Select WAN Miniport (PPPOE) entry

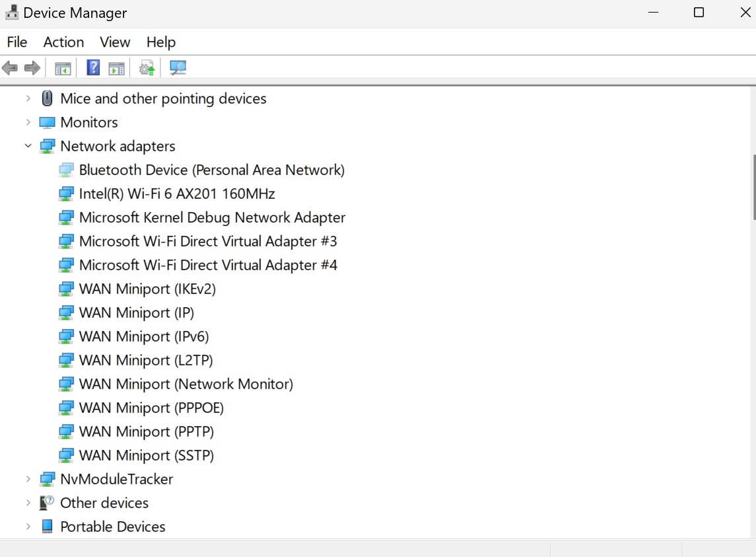click(x=151, y=408)
